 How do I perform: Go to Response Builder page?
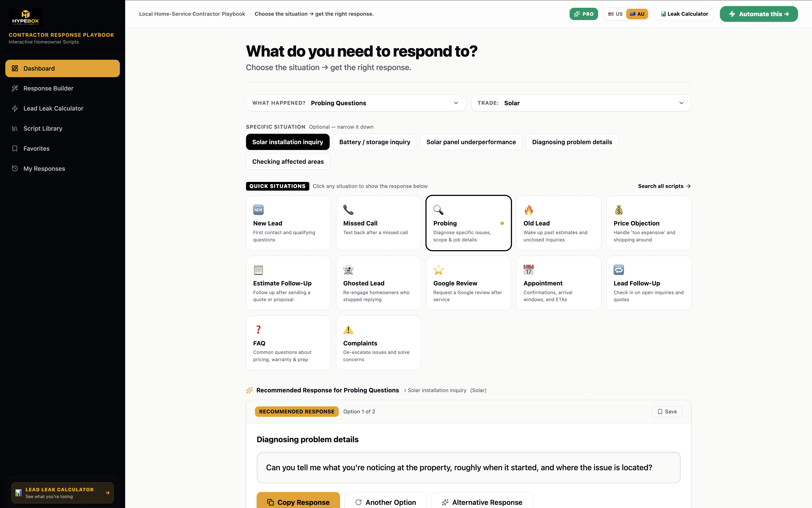(x=62, y=88)
